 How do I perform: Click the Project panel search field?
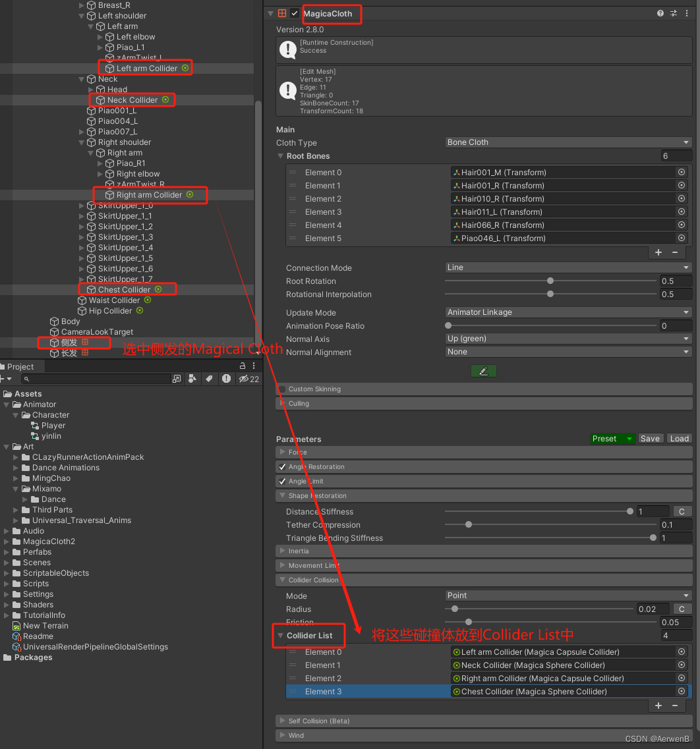[95, 379]
